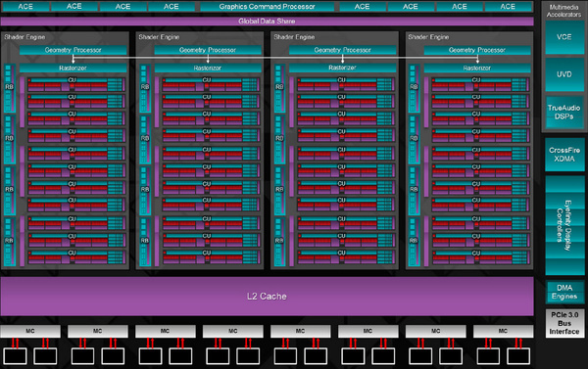Select the PCIe 3.0 Bus Interface block
The image size is (588, 369).
point(564,323)
